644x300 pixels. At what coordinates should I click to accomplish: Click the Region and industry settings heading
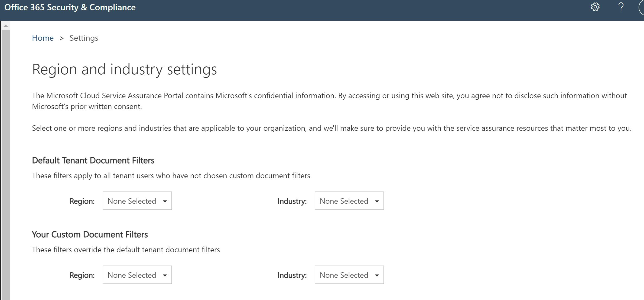[x=124, y=69]
